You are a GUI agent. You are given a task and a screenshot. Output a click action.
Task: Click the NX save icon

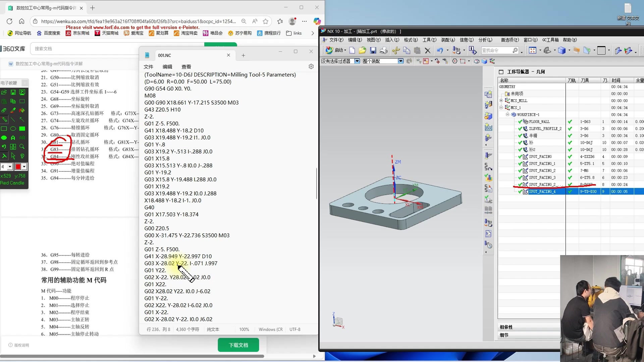pyautogui.click(x=373, y=50)
